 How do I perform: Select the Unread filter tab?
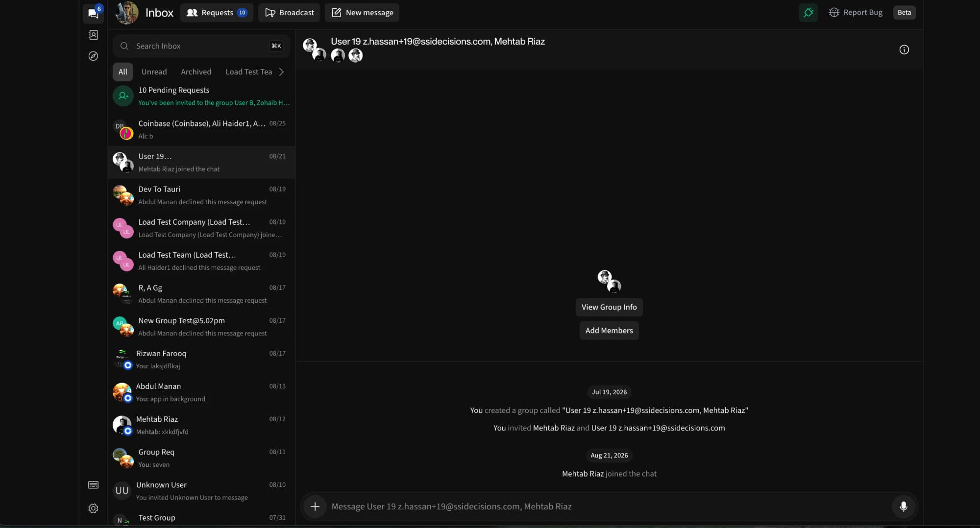[x=154, y=72]
